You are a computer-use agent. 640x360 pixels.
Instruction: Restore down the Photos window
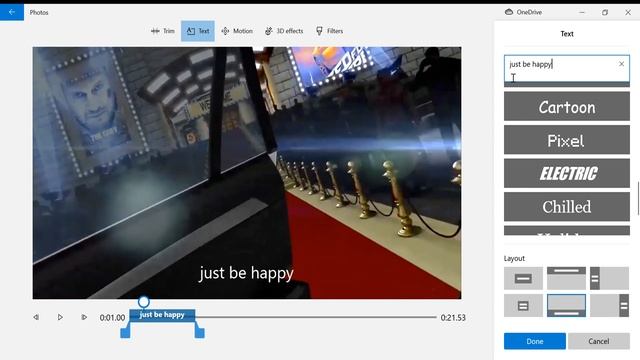point(605,12)
